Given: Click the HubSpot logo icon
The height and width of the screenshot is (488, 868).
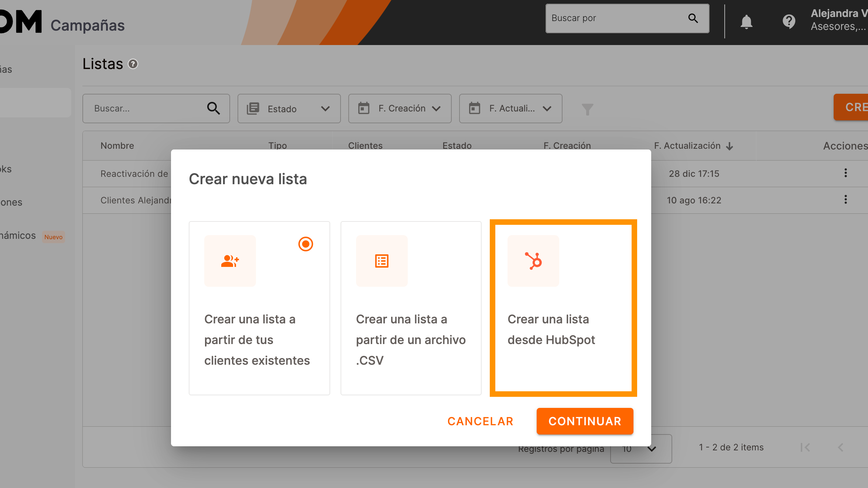Looking at the screenshot, I should point(533,261).
